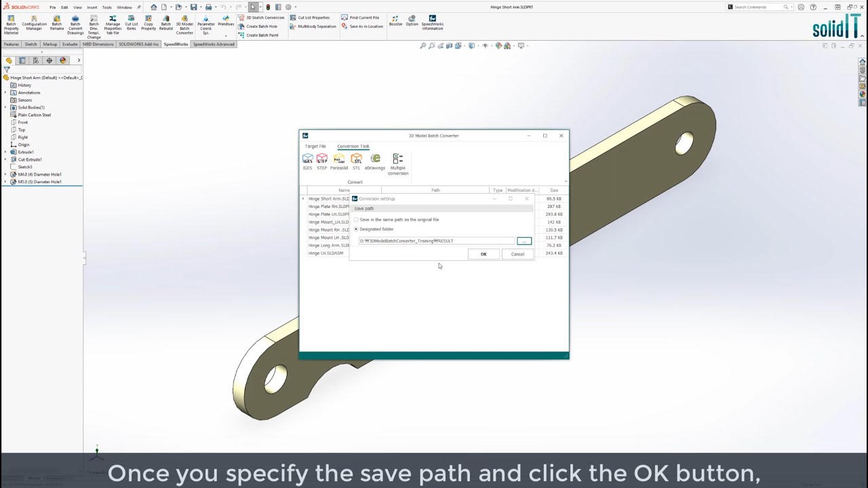Open Batch Property Material tool
This screenshot has height=488, width=868.
tap(11, 24)
